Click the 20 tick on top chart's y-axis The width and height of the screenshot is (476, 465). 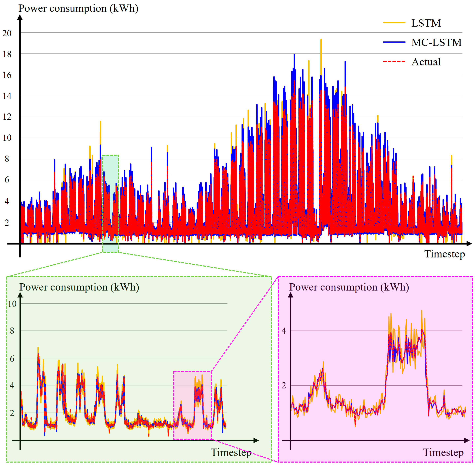pyautogui.click(x=7, y=33)
